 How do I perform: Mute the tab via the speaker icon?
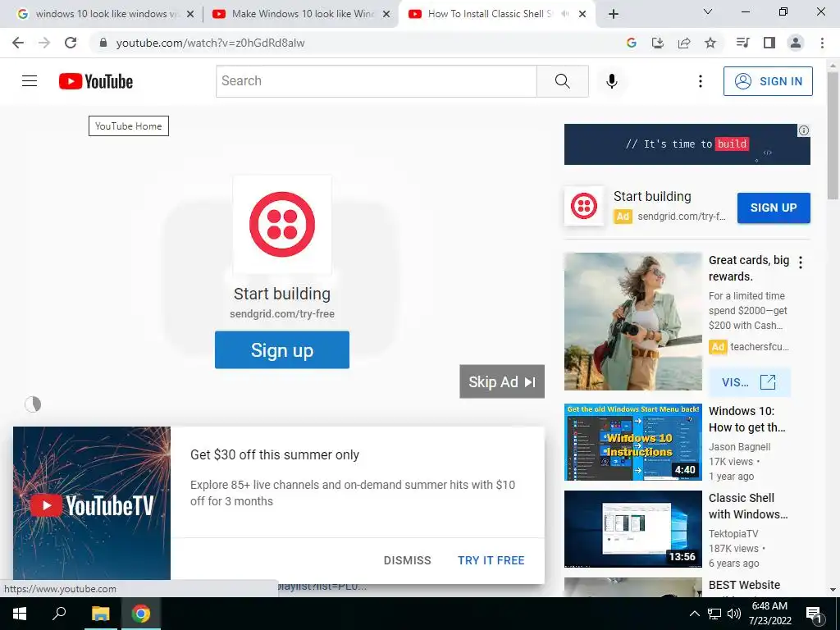[x=564, y=14]
